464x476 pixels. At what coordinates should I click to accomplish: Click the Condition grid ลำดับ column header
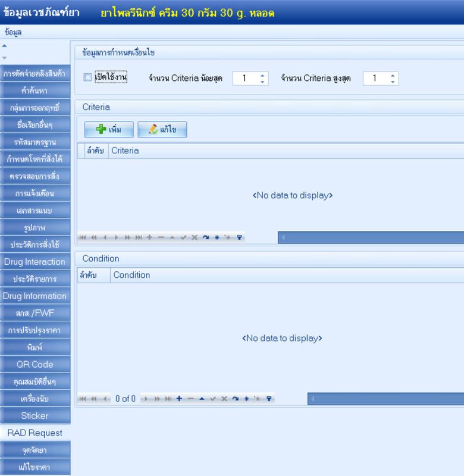94,275
